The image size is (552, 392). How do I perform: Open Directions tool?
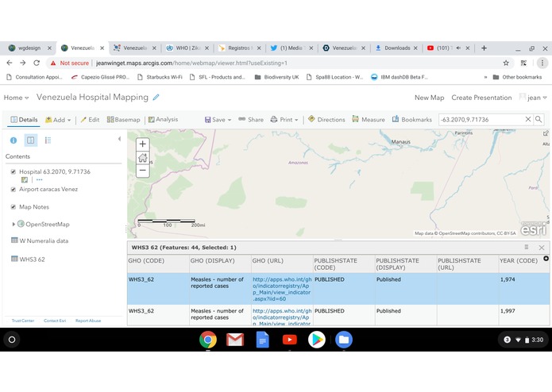tap(326, 120)
